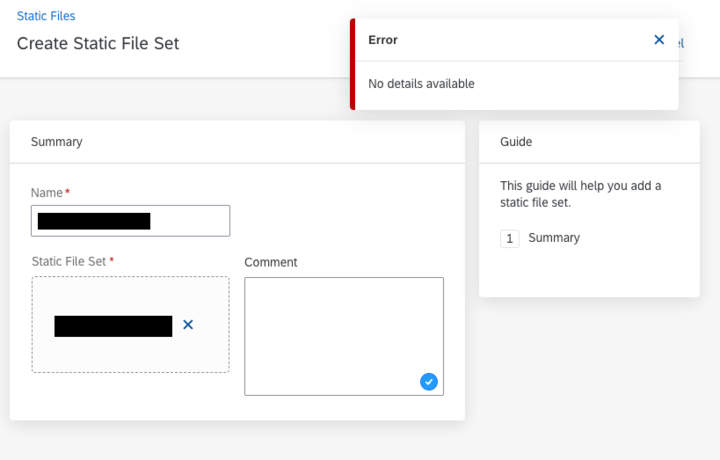Click the partially hidden Cancel link
The width and height of the screenshot is (720, 460).
point(681,44)
